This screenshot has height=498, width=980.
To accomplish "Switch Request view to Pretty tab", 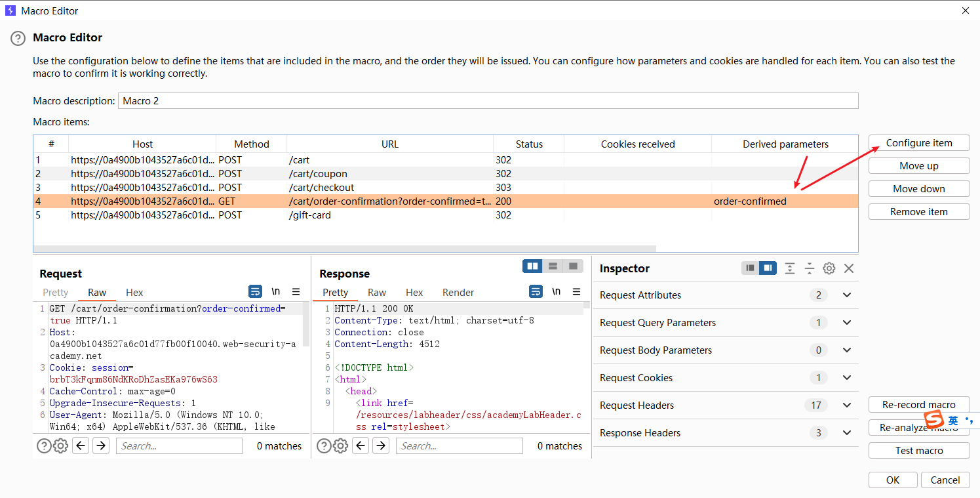I will pos(56,293).
